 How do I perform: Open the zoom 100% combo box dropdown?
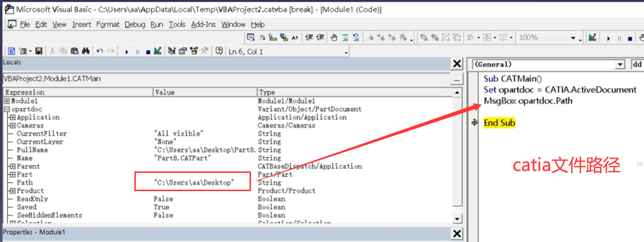coord(573,37)
